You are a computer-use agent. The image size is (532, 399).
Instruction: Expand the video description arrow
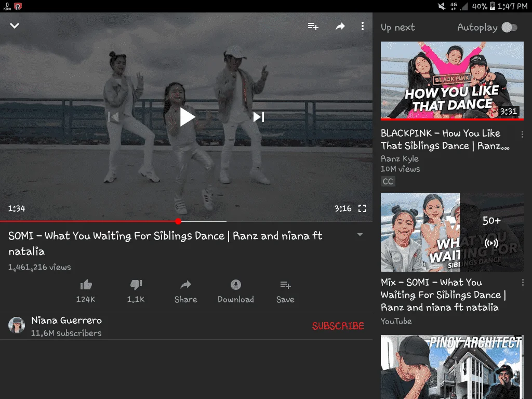(x=360, y=234)
